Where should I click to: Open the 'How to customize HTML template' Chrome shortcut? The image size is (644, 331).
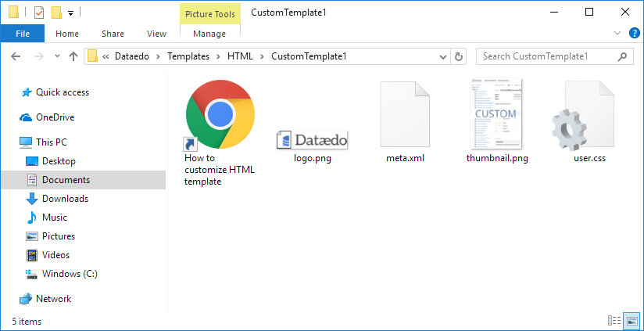[x=220, y=116]
